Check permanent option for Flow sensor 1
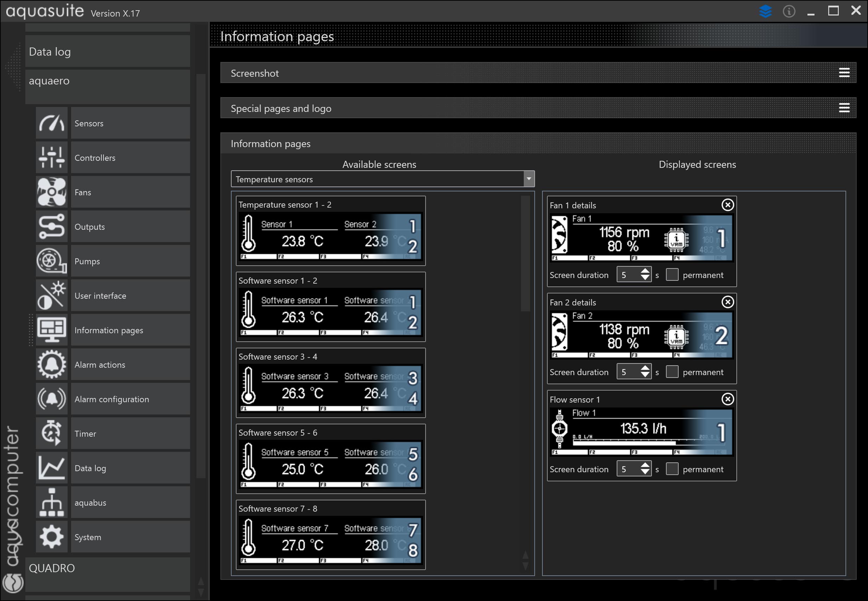Screen dimensions: 868x601 coord(672,469)
